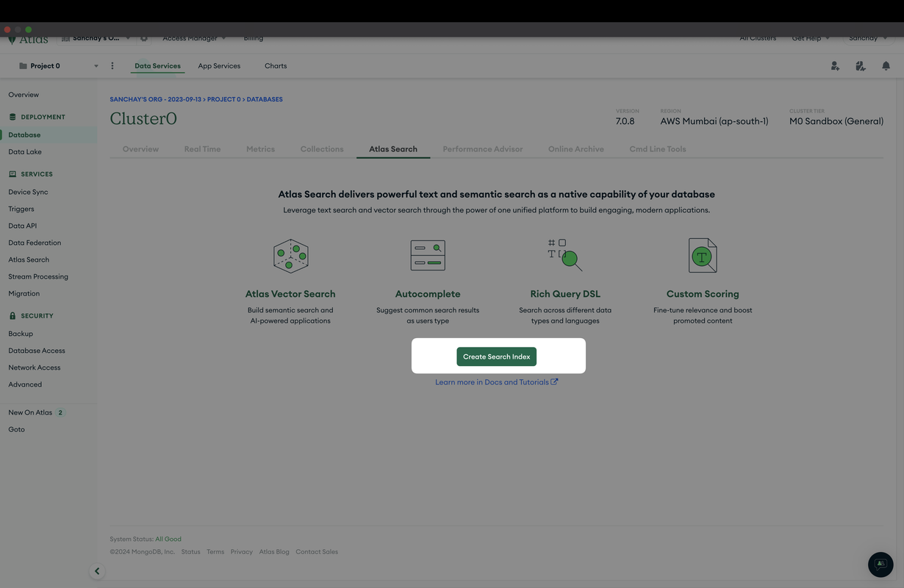Image resolution: width=904 pixels, height=588 pixels.
Task: Click Goto in the sidebar
Action: click(x=16, y=429)
